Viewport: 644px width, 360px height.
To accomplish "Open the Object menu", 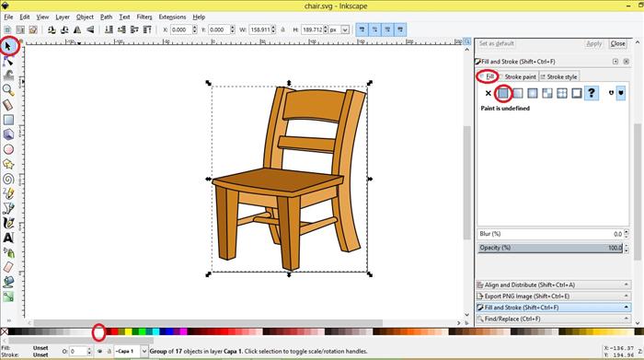I will click(85, 17).
